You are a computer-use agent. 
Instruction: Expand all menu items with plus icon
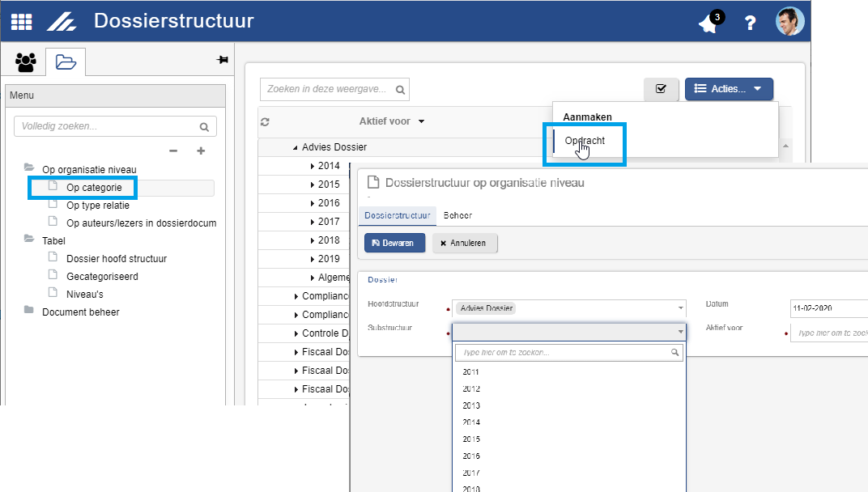coord(201,151)
